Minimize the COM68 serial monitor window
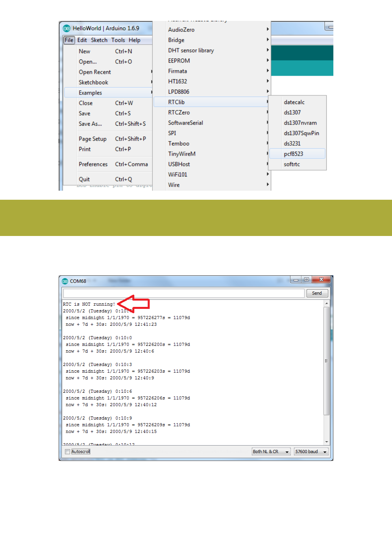The height and width of the screenshot is (535, 392). point(296,280)
